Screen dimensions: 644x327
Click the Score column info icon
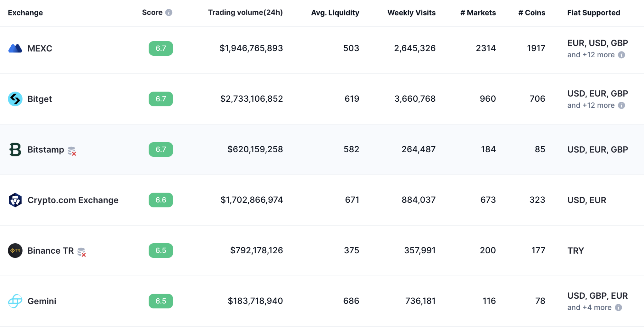tap(169, 13)
